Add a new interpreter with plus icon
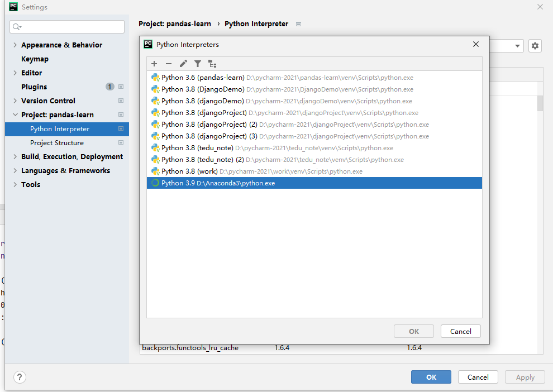Viewport: 553px width, 392px height. pos(154,64)
